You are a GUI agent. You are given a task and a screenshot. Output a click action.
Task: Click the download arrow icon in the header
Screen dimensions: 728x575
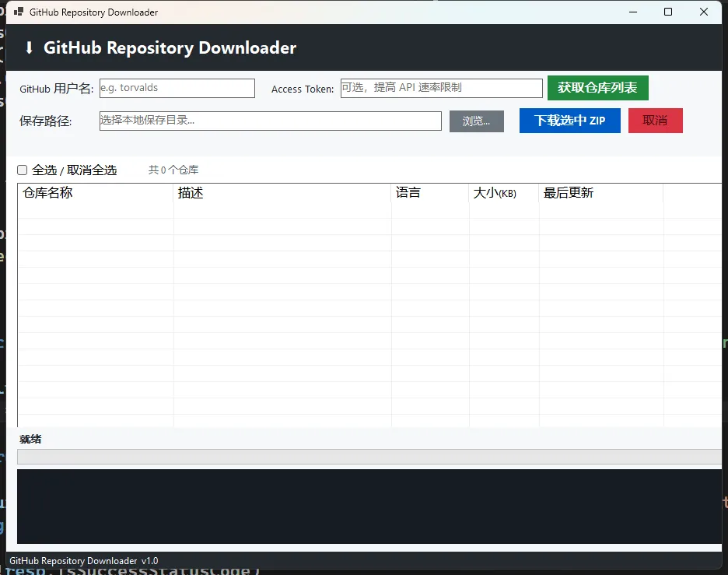pyautogui.click(x=30, y=48)
